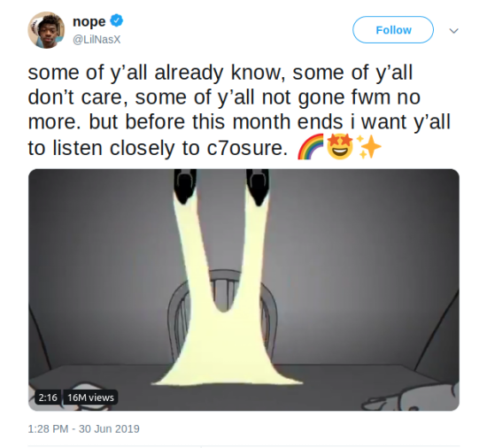Open the @LilNasX handle link
The height and width of the screenshot is (448, 487).
pos(97,40)
